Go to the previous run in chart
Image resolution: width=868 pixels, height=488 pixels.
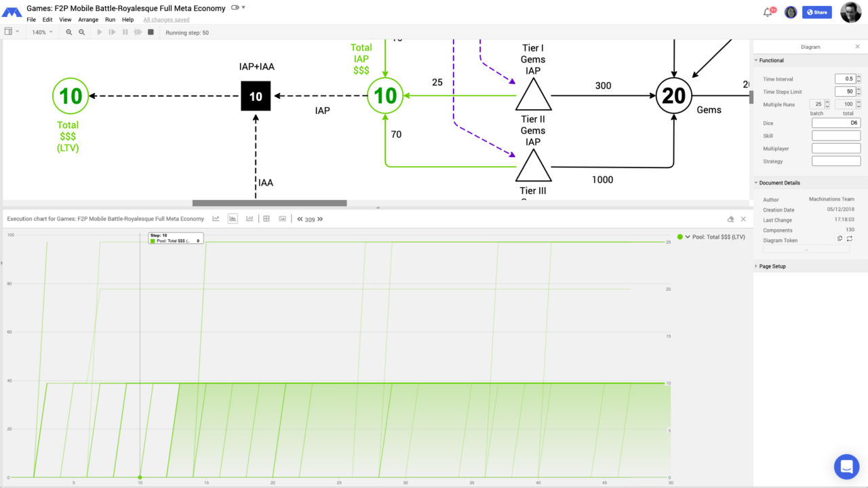point(300,219)
